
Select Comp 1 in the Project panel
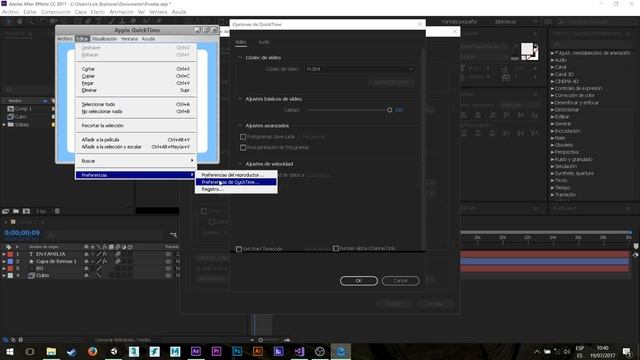pyautogui.click(x=23, y=109)
